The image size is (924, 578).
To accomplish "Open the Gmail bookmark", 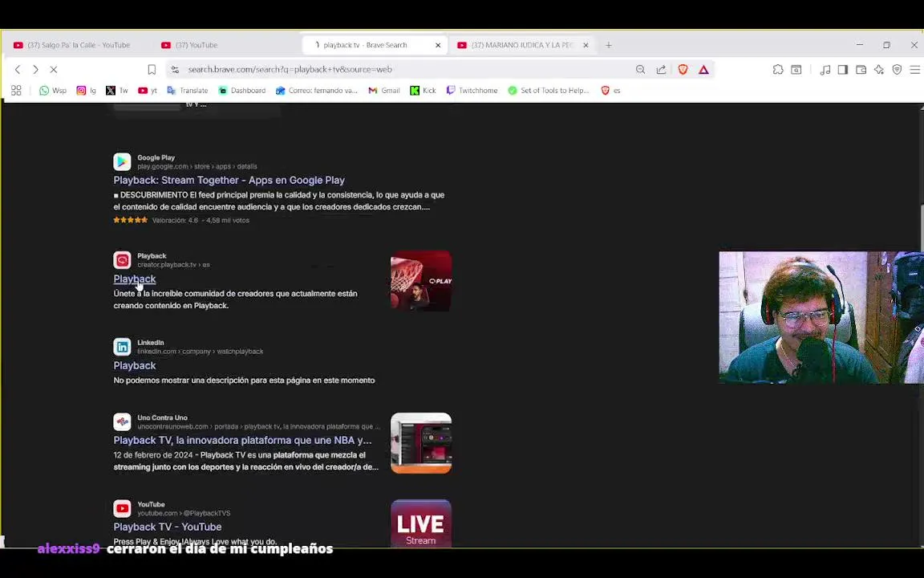I will click(384, 90).
